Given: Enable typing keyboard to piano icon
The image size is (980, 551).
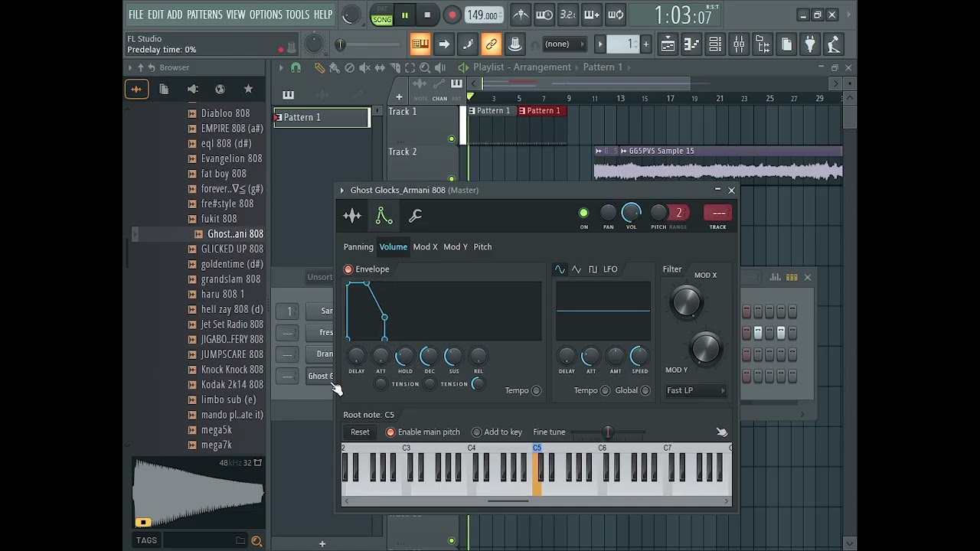Looking at the screenshot, I should [x=420, y=44].
